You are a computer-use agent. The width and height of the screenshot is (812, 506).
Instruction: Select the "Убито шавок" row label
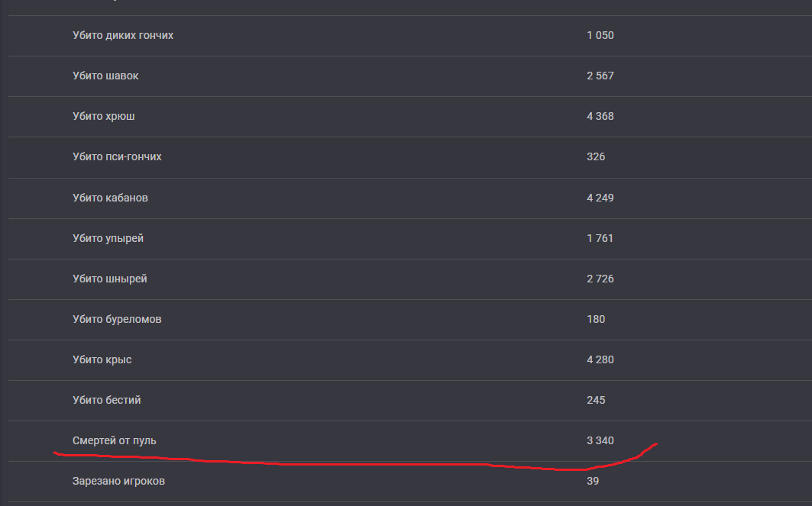coord(105,76)
